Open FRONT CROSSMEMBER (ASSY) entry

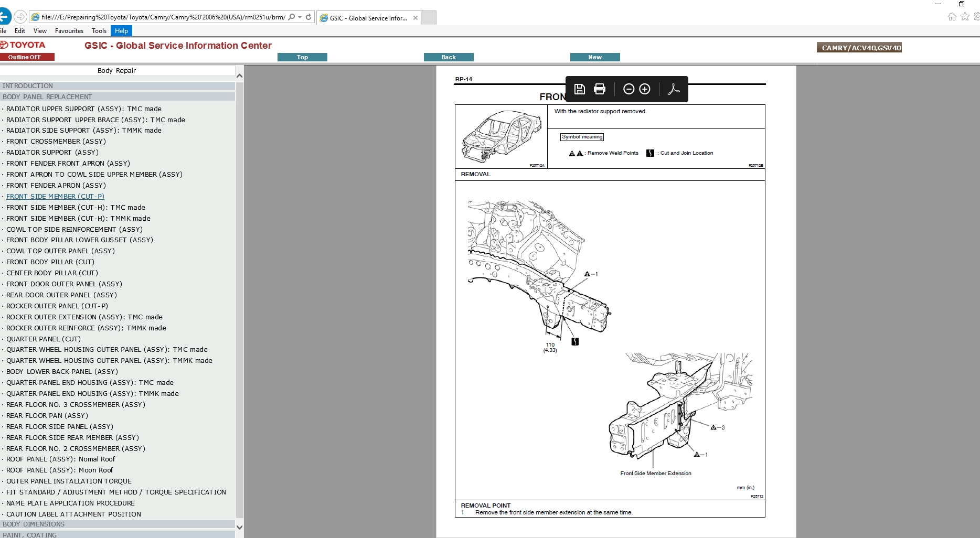(56, 141)
